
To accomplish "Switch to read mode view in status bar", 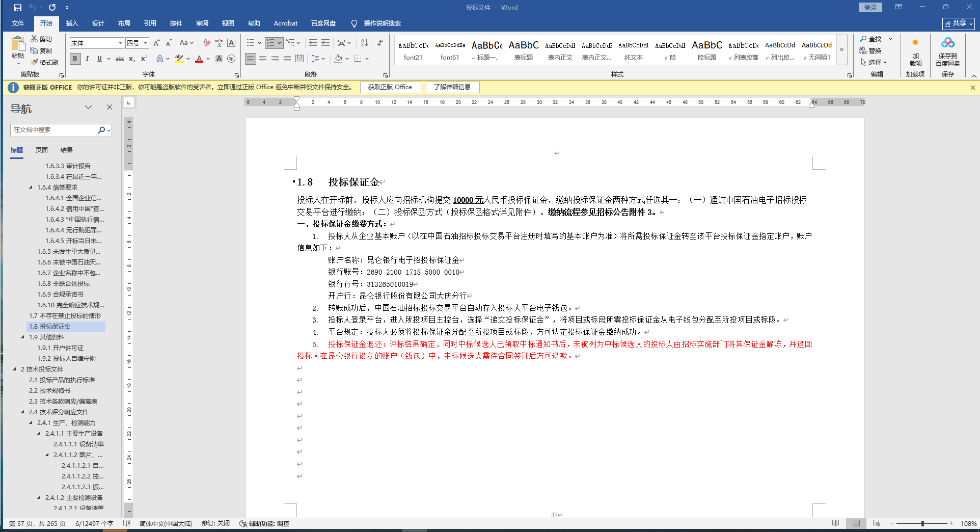I will coord(835,523).
